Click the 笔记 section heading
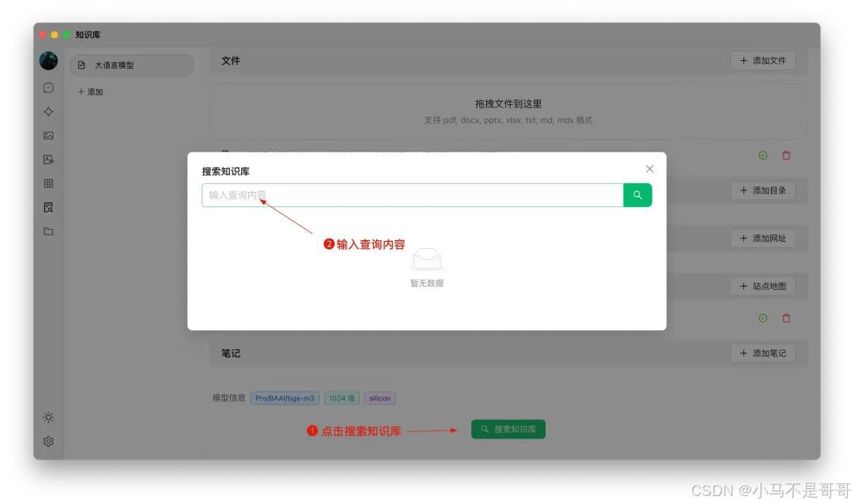The width and height of the screenshot is (854, 504). (230, 353)
